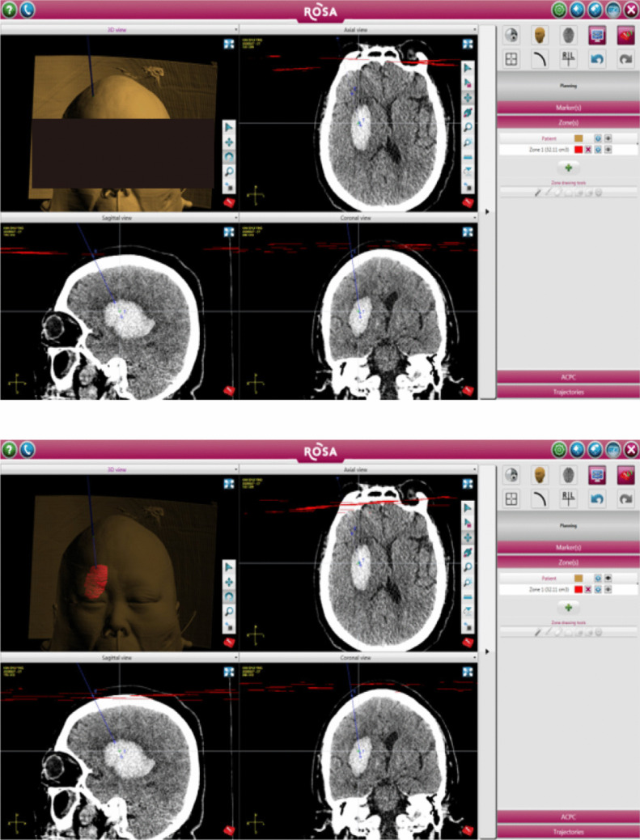The width and height of the screenshot is (640, 840).
Task: Maximize the upper Axial view with fullscreen icon
Action: (468, 45)
